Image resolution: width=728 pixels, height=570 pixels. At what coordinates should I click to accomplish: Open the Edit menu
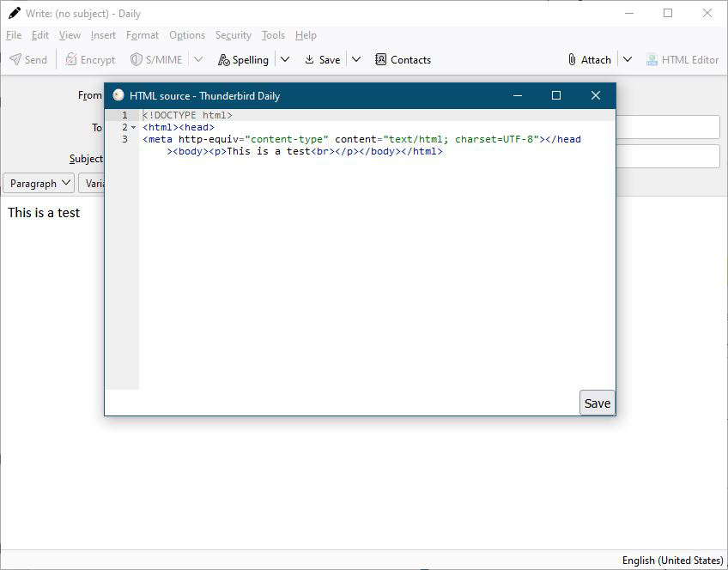point(40,35)
